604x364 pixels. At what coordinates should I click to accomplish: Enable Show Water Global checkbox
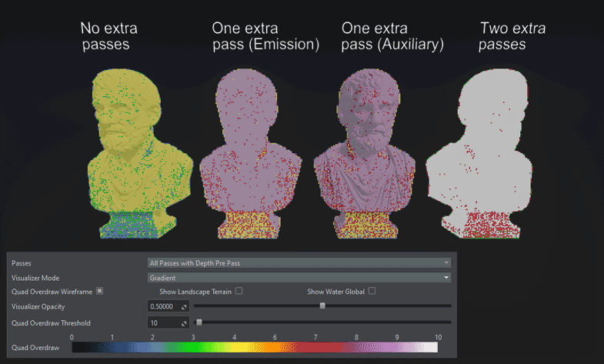point(372,291)
